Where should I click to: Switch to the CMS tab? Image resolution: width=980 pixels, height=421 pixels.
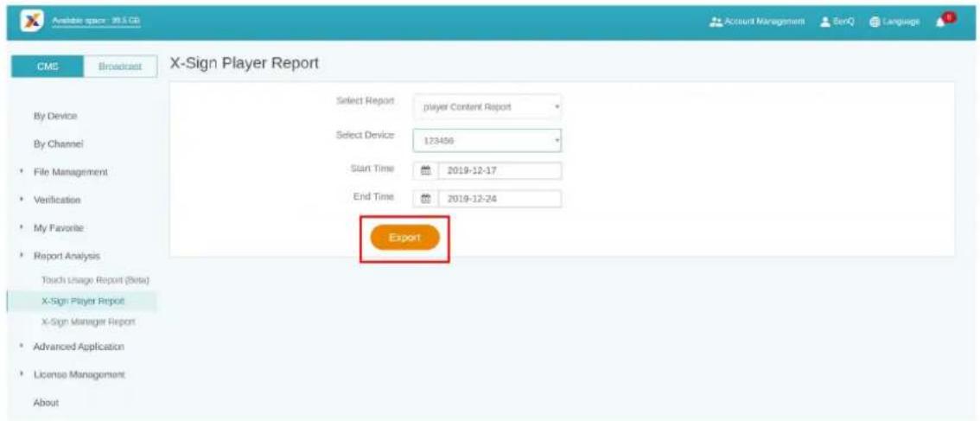point(48,67)
